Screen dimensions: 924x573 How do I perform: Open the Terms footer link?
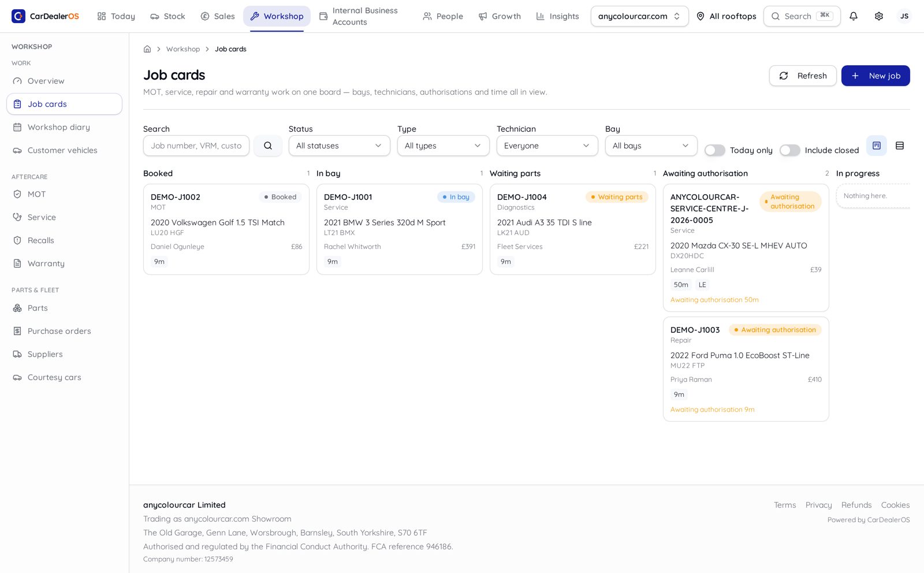(785, 505)
